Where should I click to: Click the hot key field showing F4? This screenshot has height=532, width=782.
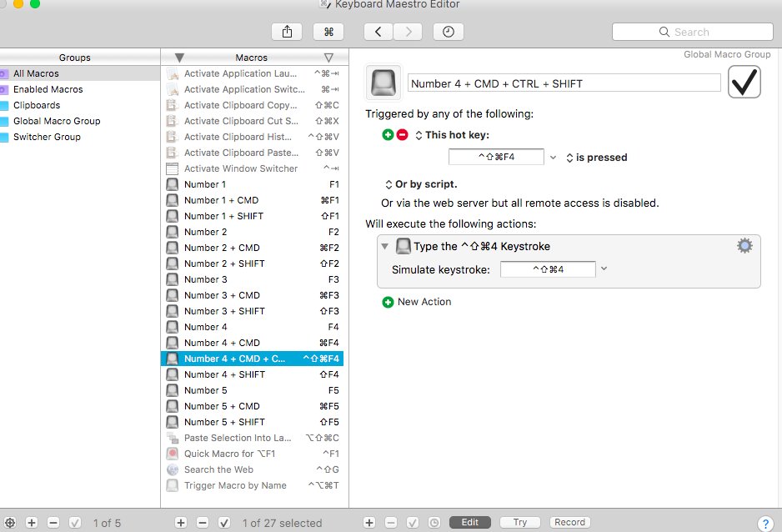point(496,157)
